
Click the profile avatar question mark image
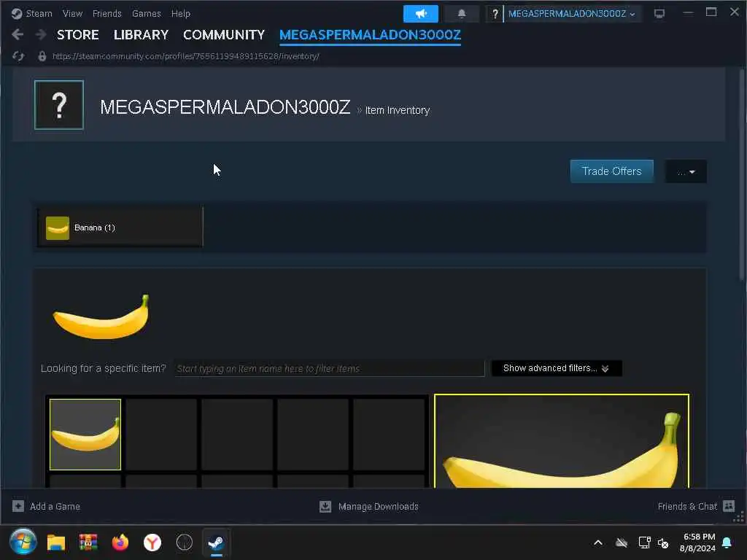coord(59,105)
